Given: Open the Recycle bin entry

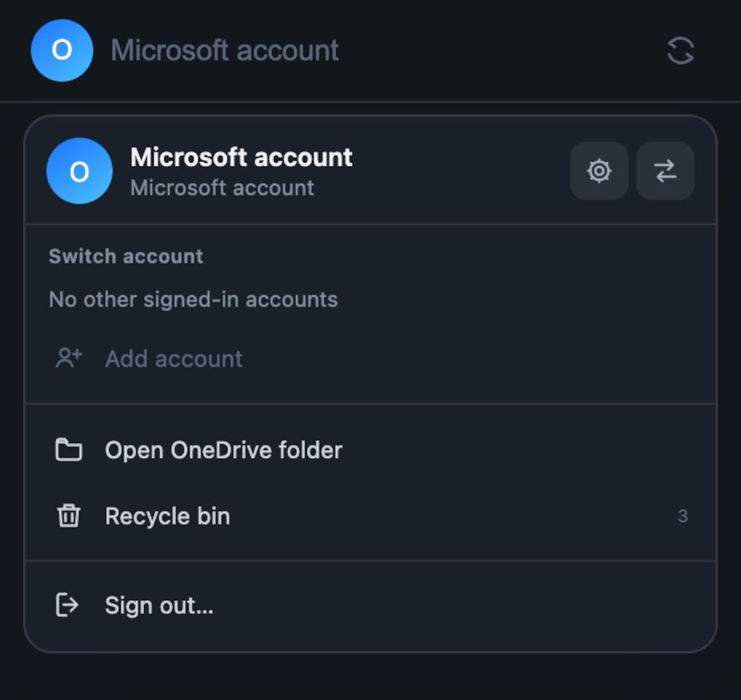Looking at the screenshot, I should pyautogui.click(x=370, y=515).
